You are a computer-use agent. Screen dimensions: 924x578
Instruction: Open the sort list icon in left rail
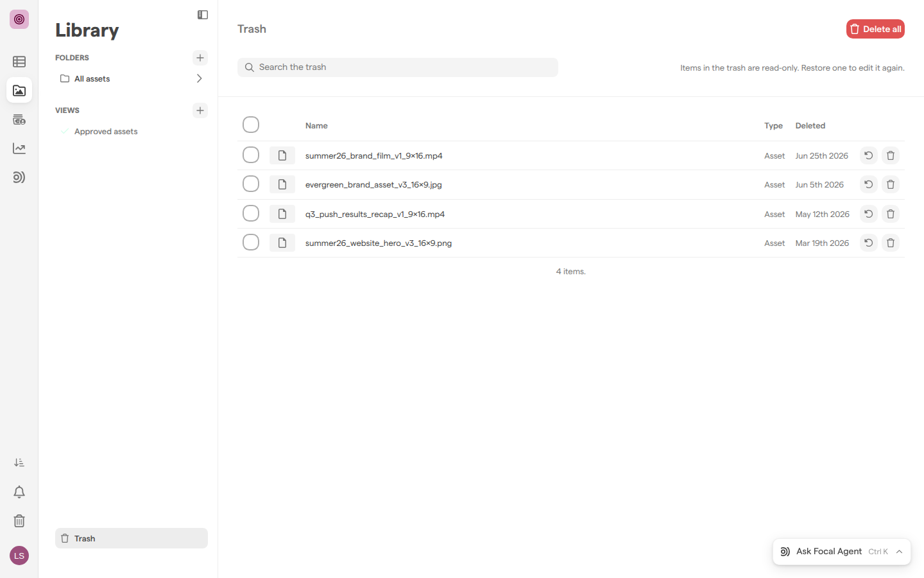click(x=19, y=462)
